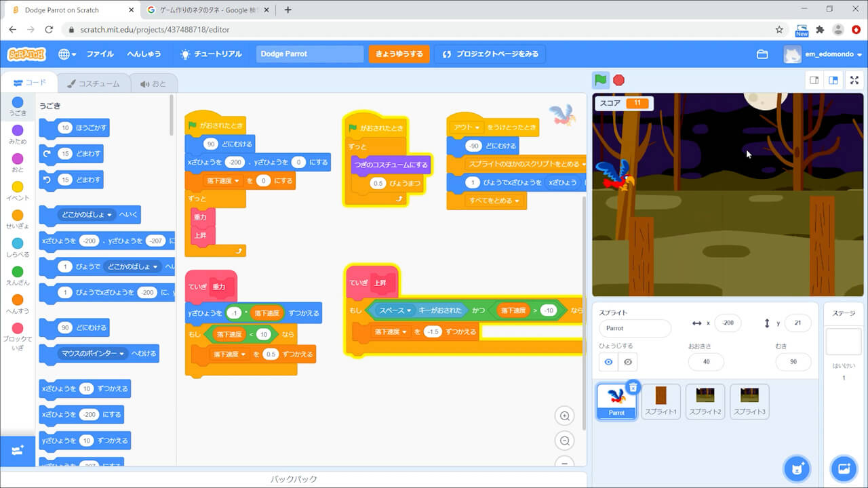Open the へんしゅう menu
Image resolution: width=868 pixels, height=488 pixels.
144,54
